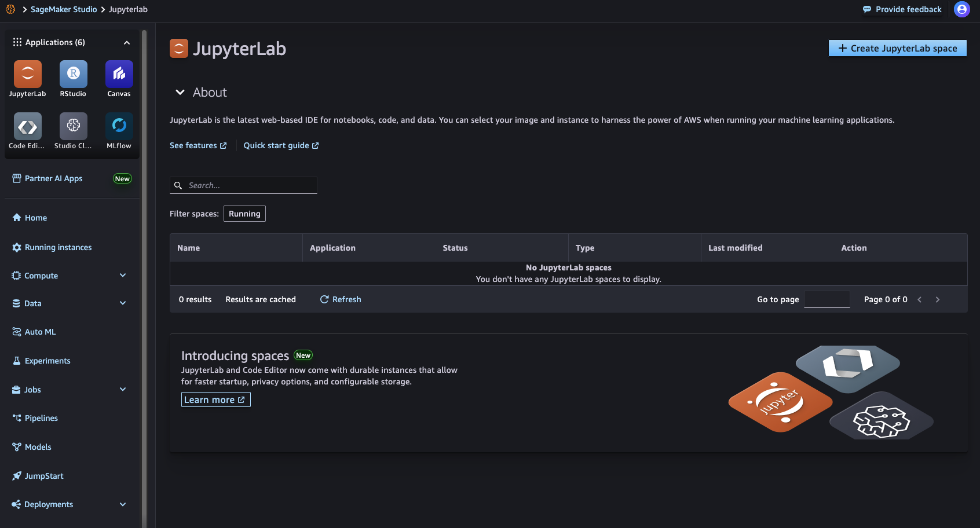
Task: Click the Auto ML icon
Action: tap(17, 332)
